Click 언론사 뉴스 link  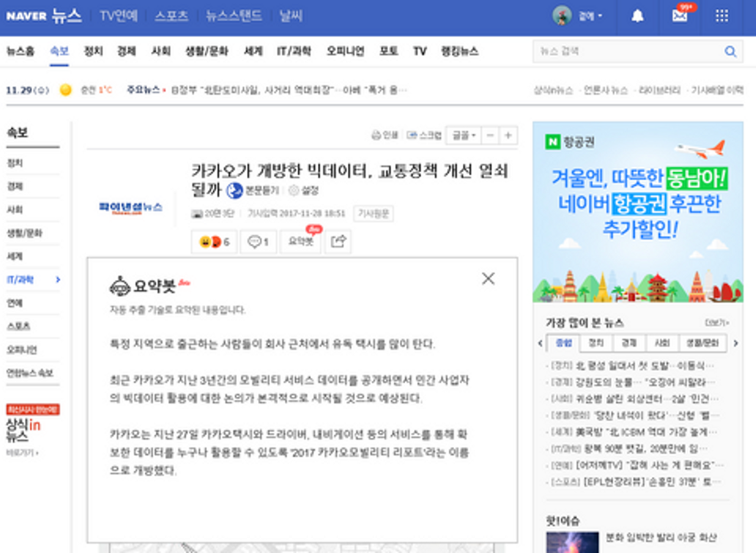click(605, 90)
